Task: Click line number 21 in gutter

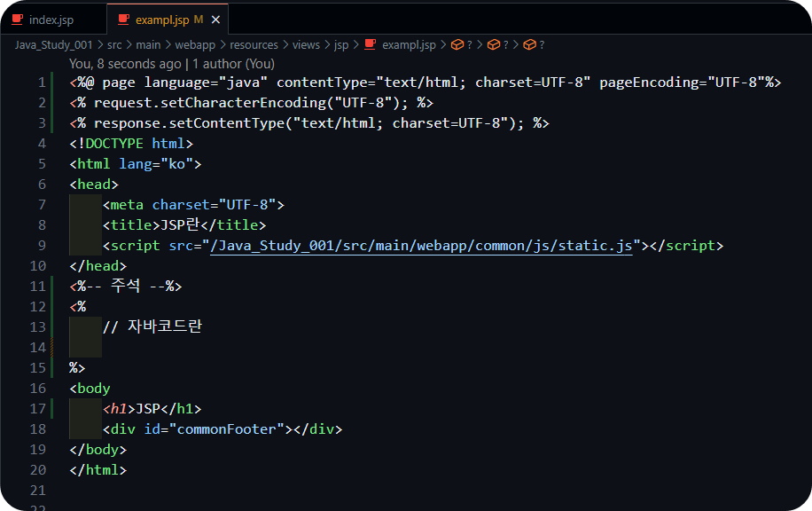Action: [38, 491]
